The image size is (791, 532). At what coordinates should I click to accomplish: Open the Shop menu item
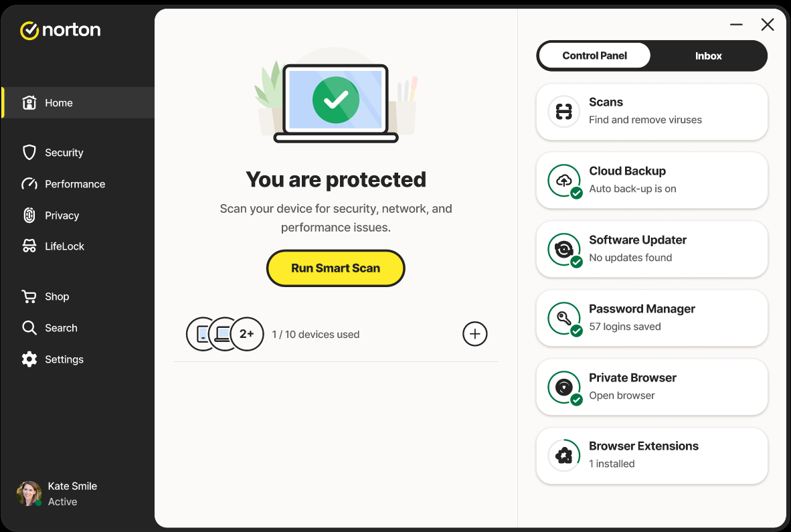coord(56,296)
